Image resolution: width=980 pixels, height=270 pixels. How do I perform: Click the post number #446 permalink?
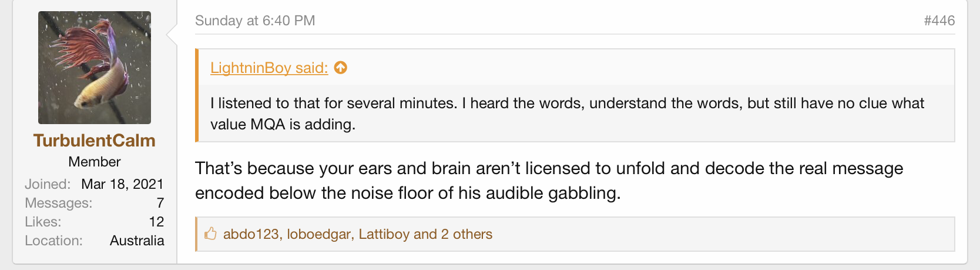tap(939, 21)
